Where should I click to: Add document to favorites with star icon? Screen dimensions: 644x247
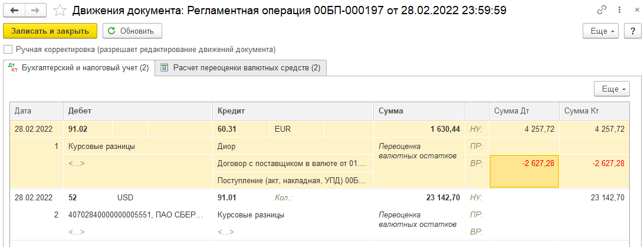pyautogui.click(x=60, y=11)
